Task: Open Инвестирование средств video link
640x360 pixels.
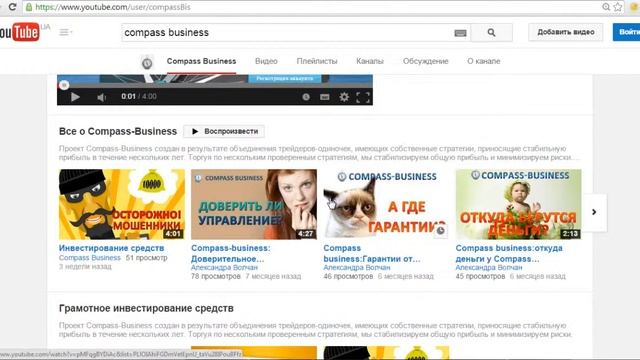Action: (111, 248)
